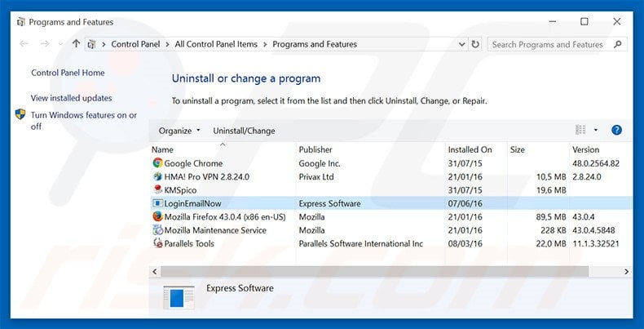This screenshot has height=329, width=644.
Task: Click the search magnifier icon
Action: click(617, 44)
